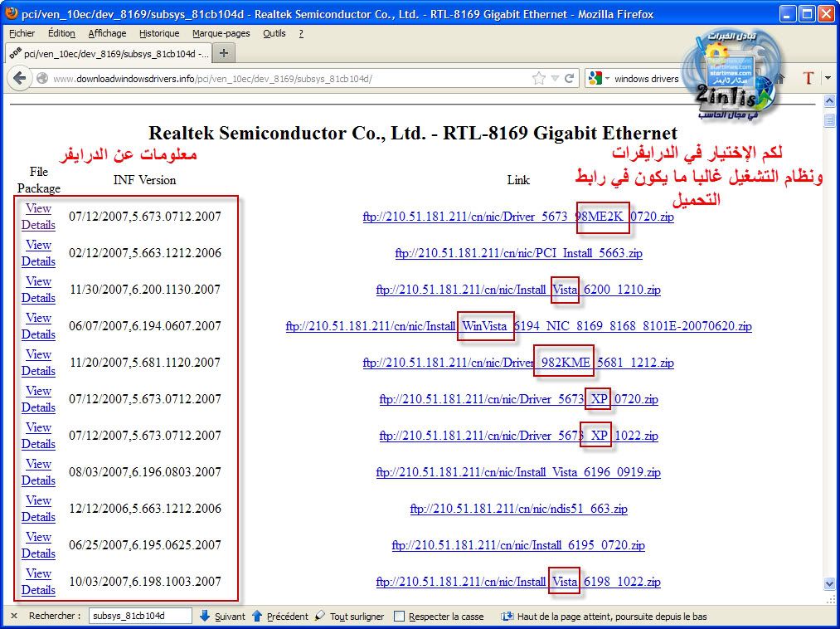Minimize the Firefox window
840x629 pixels.
tap(788, 14)
